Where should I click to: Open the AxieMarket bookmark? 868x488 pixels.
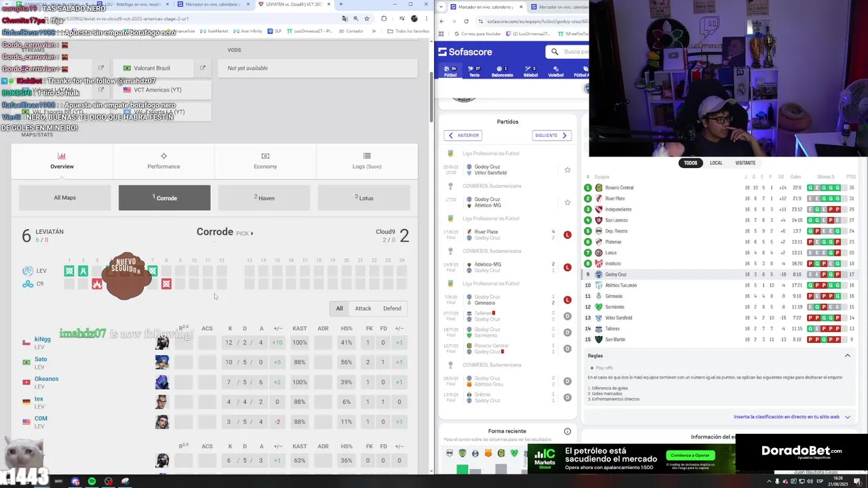click(x=214, y=30)
